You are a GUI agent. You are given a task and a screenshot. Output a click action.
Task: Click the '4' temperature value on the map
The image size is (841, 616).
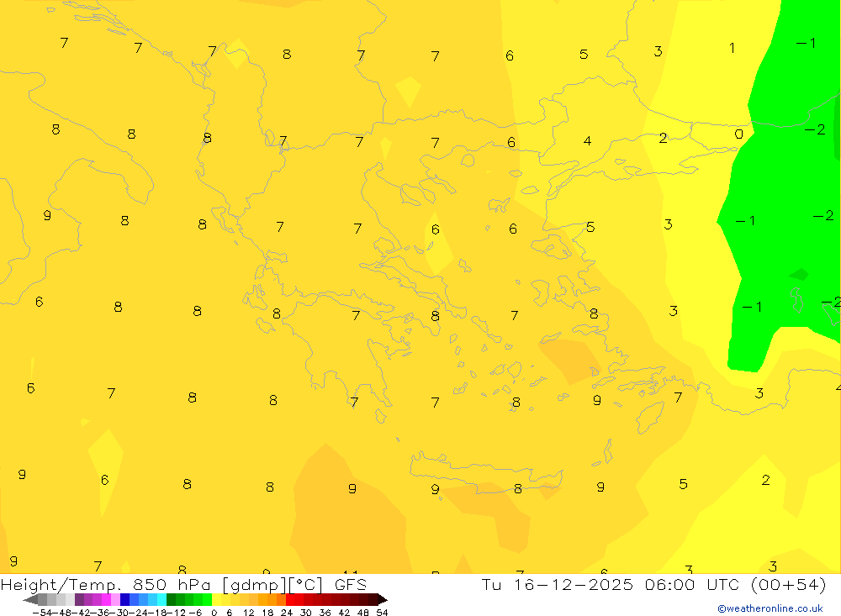pyautogui.click(x=587, y=140)
